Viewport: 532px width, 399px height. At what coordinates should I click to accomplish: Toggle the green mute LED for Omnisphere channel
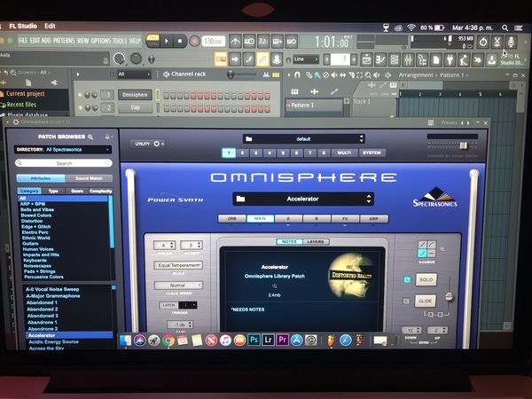pyautogui.click(x=80, y=95)
